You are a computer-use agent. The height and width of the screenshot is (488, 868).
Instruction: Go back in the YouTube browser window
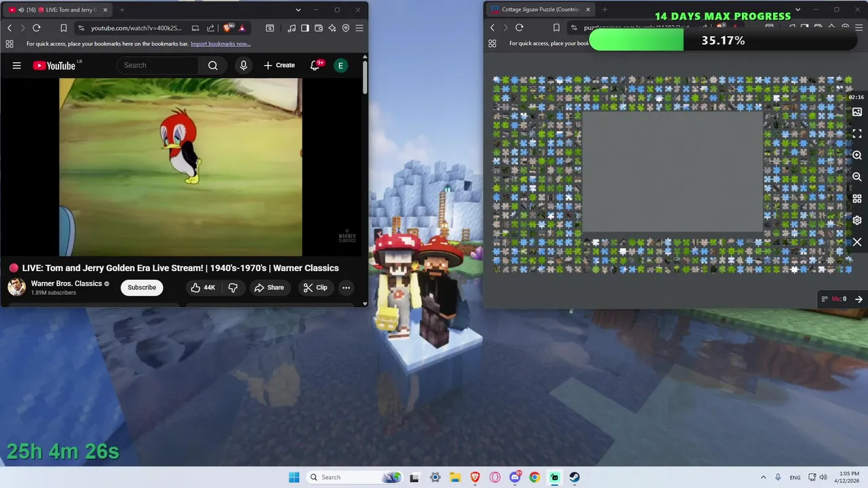(x=9, y=28)
